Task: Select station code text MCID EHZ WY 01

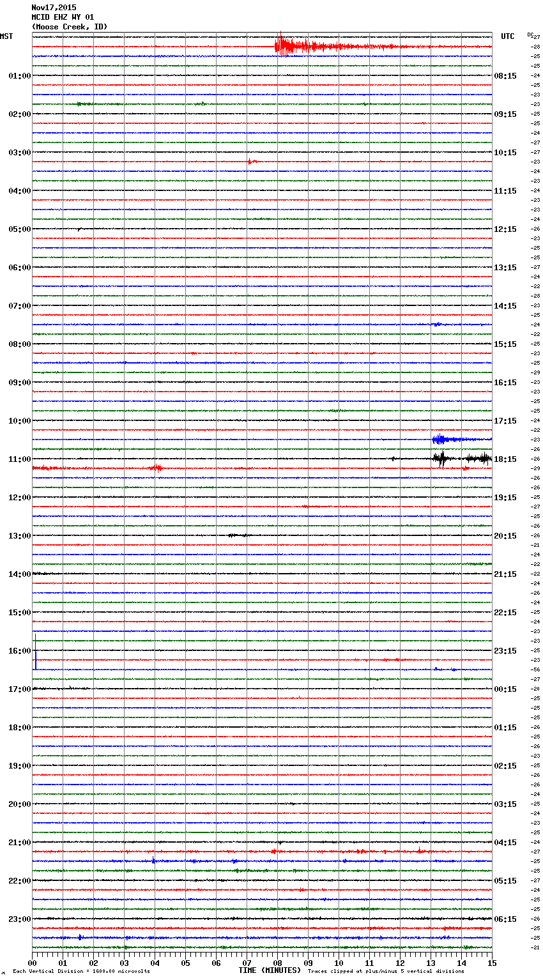Action: (x=63, y=17)
